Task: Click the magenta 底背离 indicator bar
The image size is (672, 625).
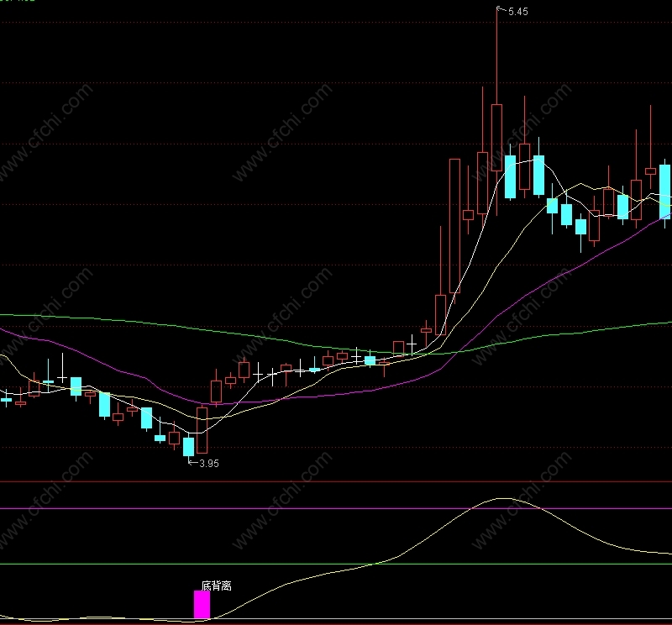Action: pyautogui.click(x=202, y=605)
